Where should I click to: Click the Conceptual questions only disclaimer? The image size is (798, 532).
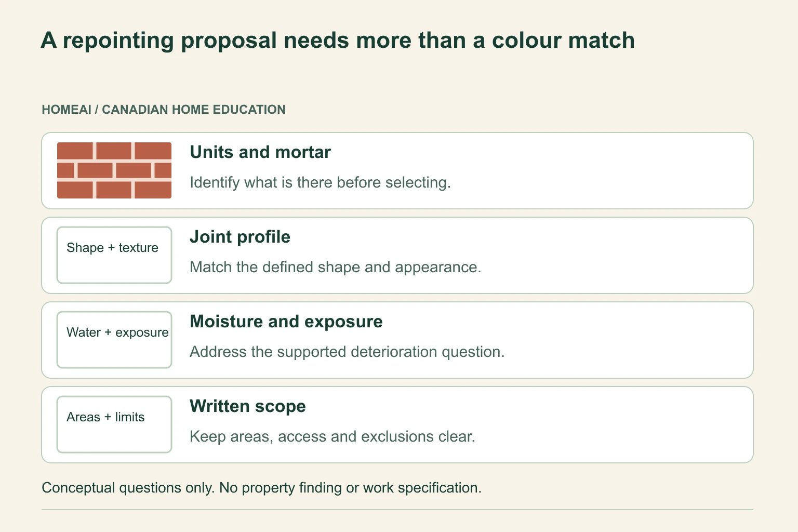[x=261, y=488]
